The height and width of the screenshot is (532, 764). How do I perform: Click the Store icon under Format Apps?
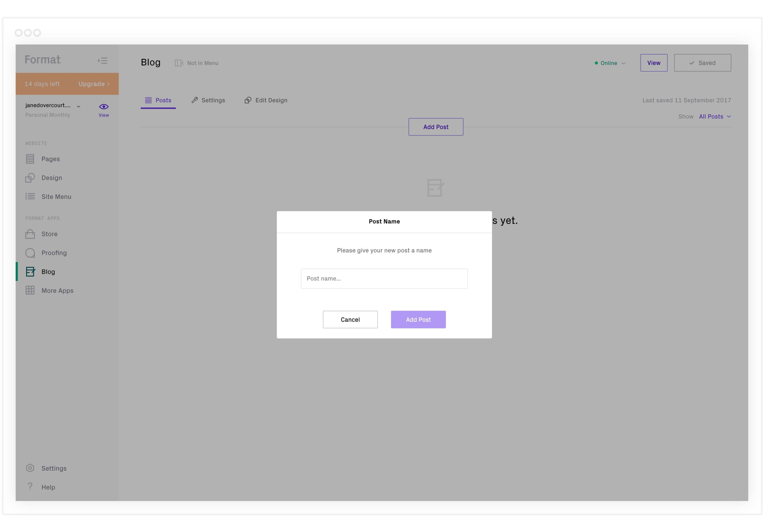[30, 234]
